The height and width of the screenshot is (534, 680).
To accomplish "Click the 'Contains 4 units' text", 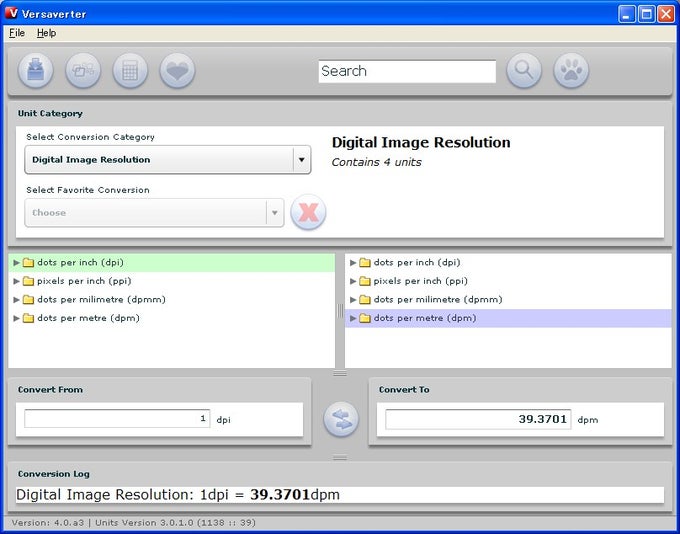I will 376,162.
